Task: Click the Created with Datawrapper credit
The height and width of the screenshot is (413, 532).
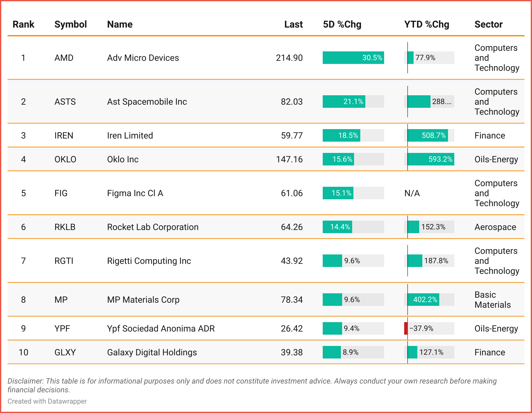Action: point(47,401)
